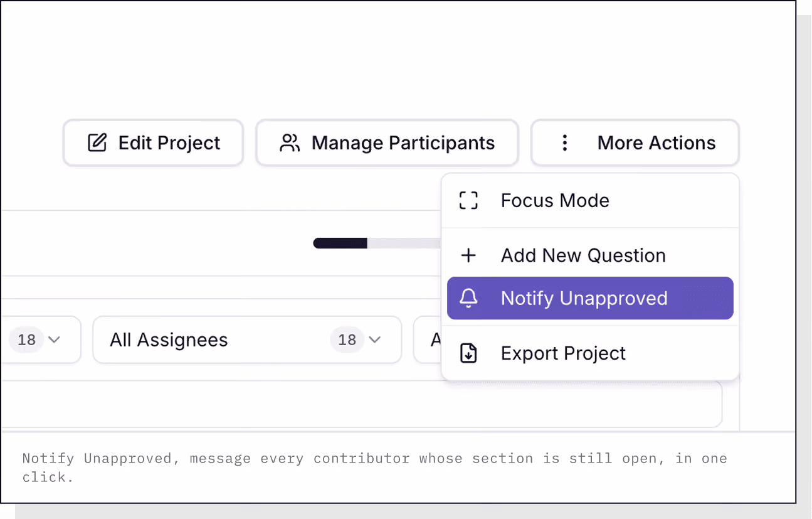Click the pencil icon on Edit Project
This screenshot has height=519, width=812.
(x=97, y=143)
